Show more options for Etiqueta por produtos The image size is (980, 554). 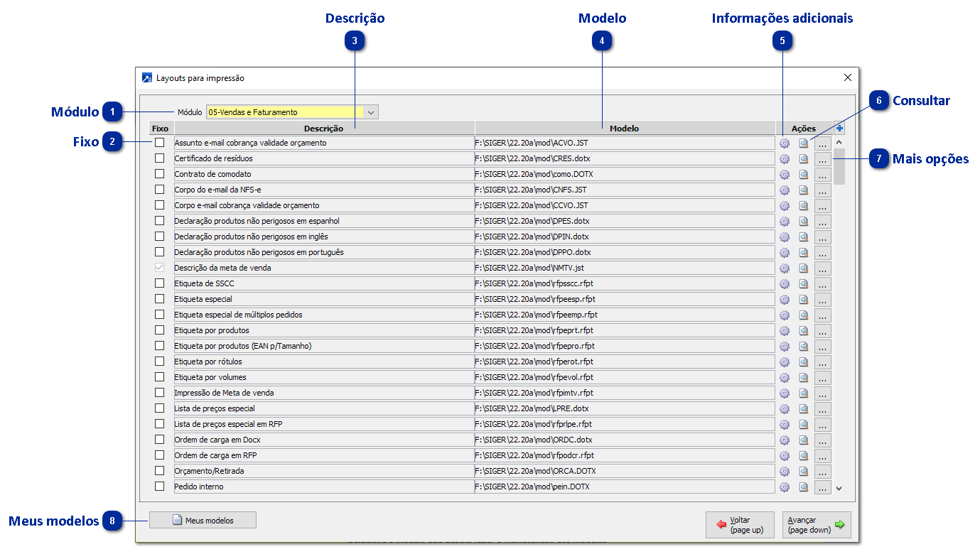coord(822,331)
